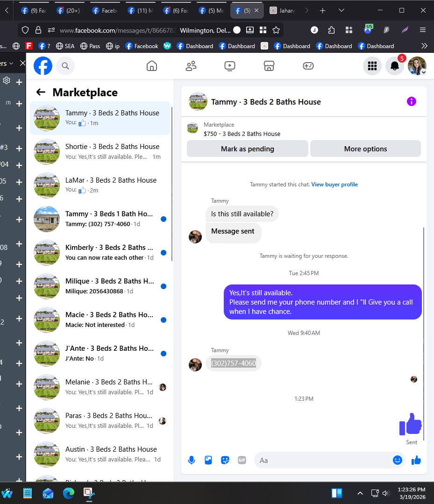Screen dimensions: 434x504
Task: Open notifications bell with 5 badge
Action: pyautogui.click(x=395, y=66)
